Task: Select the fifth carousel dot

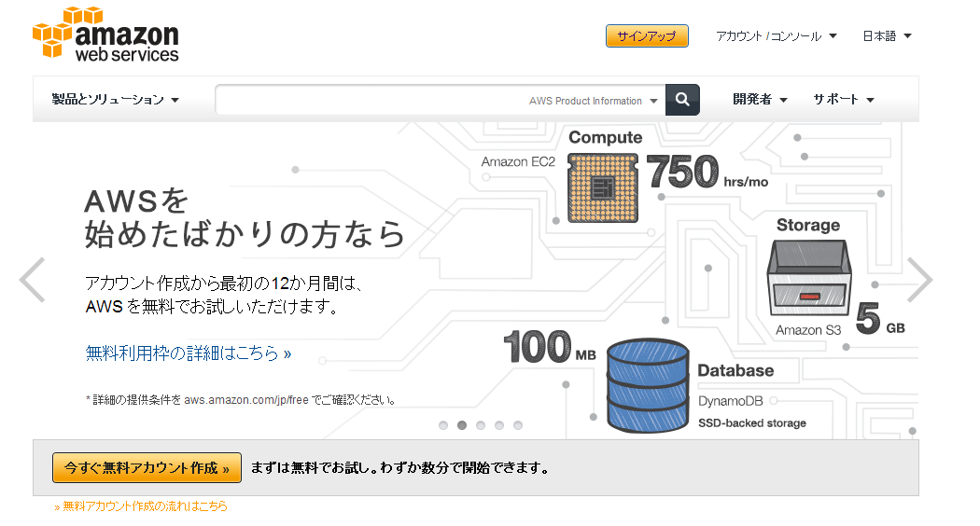Action: point(517,425)
